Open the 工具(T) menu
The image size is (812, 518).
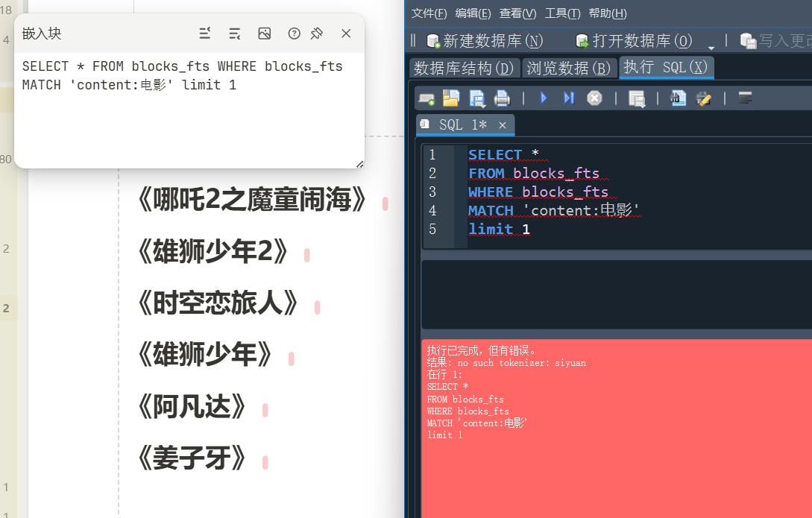coord(562,13)
